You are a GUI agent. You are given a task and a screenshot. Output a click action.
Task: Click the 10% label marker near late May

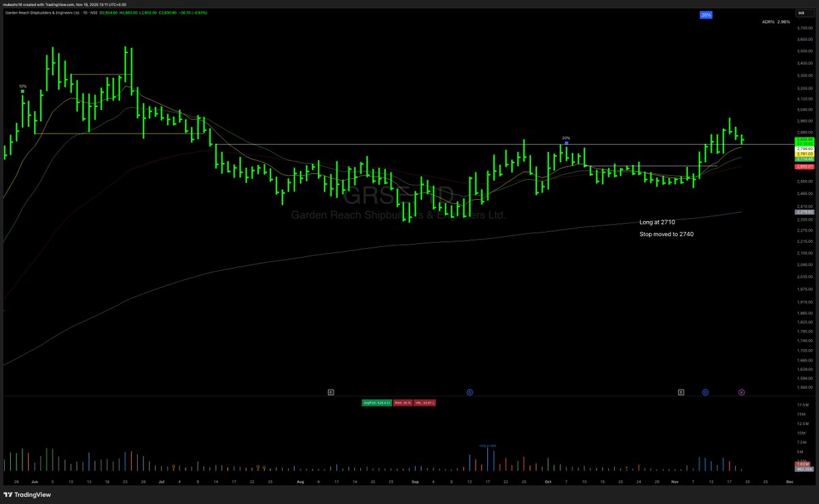point(23,89)
